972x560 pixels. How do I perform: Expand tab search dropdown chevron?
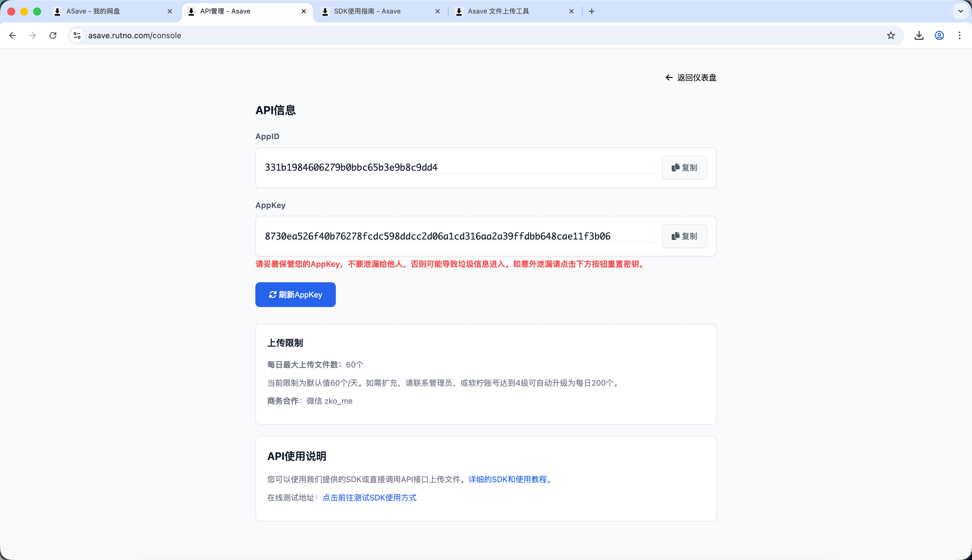pyautogui.click(x=960, y=12)
